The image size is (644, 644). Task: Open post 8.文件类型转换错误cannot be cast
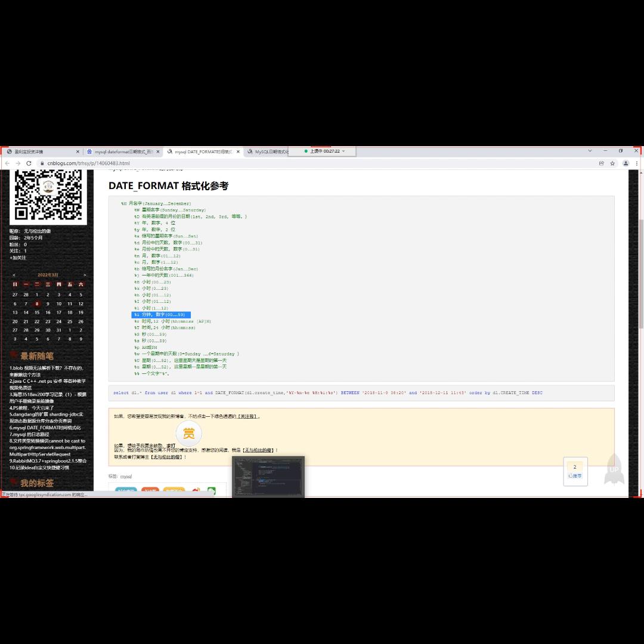[48, 447]
